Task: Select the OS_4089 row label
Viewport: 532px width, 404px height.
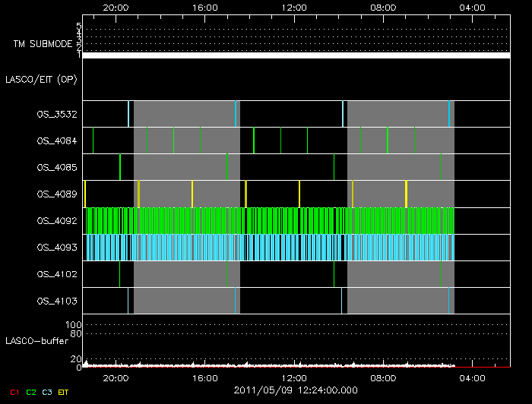Action: [56, 194]
